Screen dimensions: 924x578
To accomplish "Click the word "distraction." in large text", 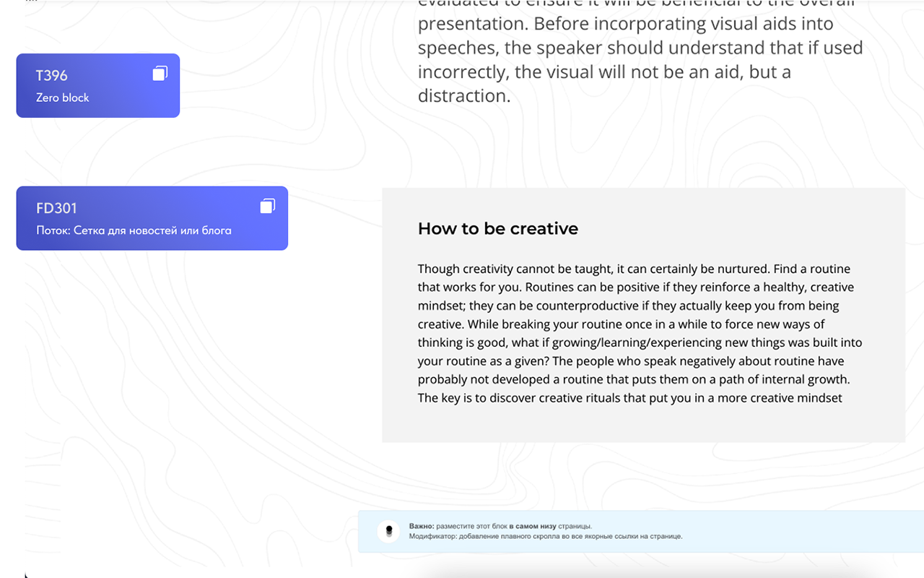I will [x=464, y=96].
